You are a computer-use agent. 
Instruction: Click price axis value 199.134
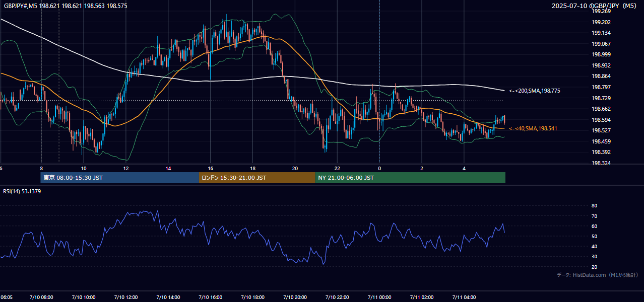pyautogui.click(x=601, y=33)
